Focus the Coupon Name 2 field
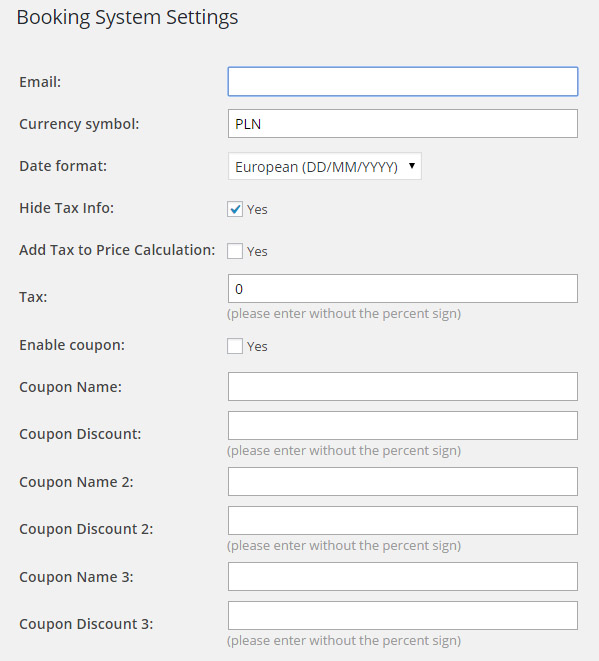The width and height of the screenshot is (599, 661). (403, 481)
